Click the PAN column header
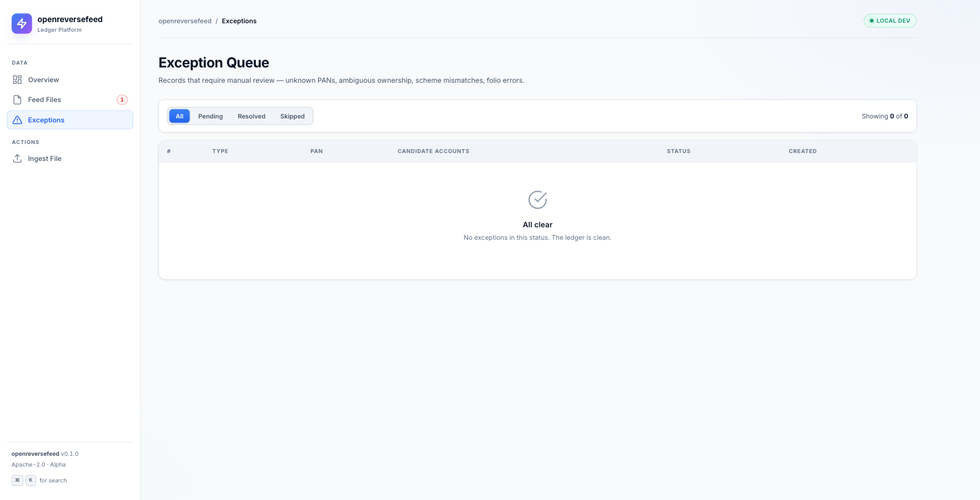Image resolution: width=980 pixels, height=500 pixels. (x=316, y=151)
